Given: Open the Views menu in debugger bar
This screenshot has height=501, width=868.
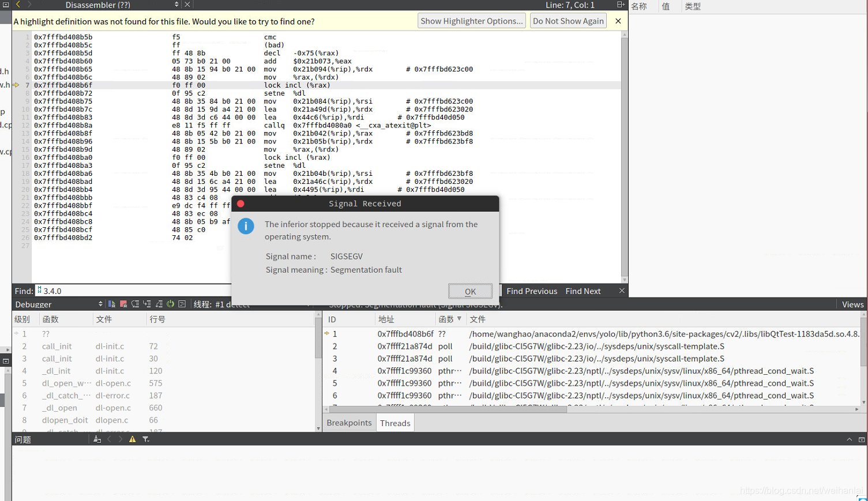Looking at the screenshot, I should pyautogui.click(x=852, y=304).
